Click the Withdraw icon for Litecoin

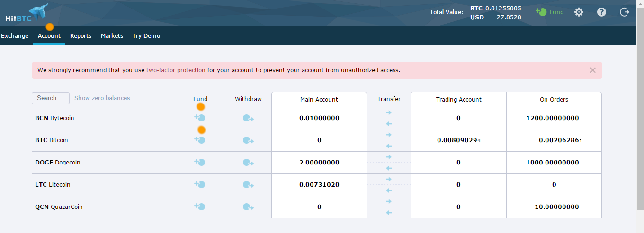point(248,184)
